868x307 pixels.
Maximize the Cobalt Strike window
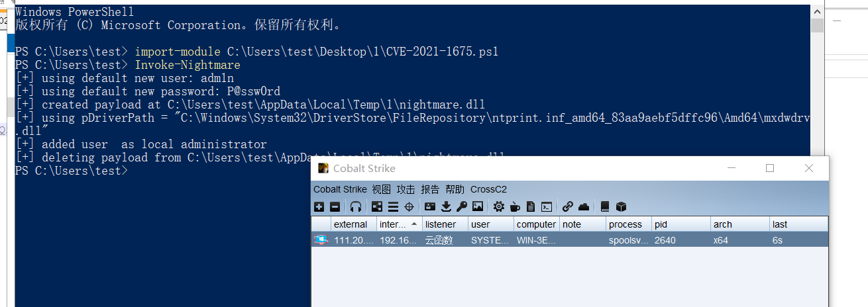[x=770, y=168]
